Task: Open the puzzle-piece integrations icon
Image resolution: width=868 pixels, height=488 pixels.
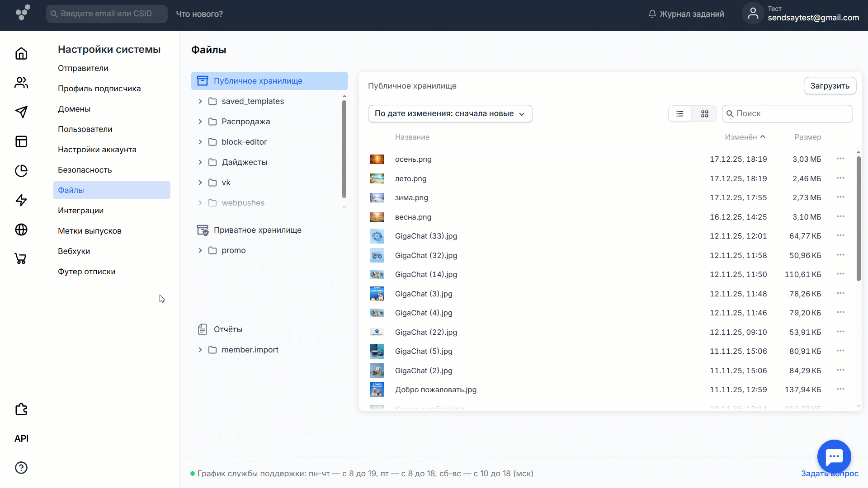Action: click(21, 409)
